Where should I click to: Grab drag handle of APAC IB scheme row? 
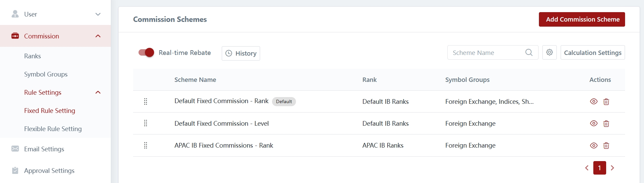[146, 145]
